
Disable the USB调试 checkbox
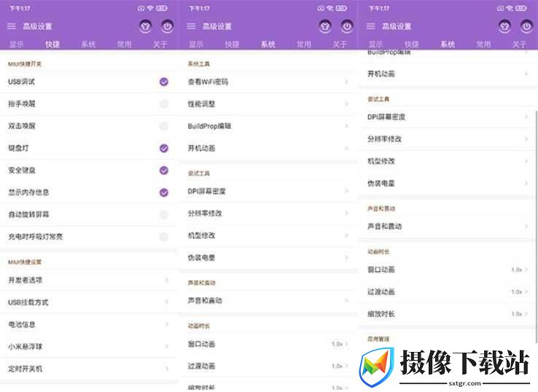[x=164, y=82]
